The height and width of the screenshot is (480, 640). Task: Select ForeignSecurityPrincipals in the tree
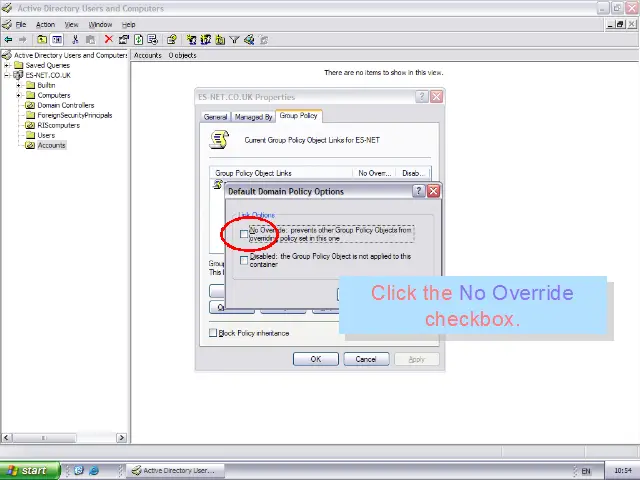(x=75, y=115)
